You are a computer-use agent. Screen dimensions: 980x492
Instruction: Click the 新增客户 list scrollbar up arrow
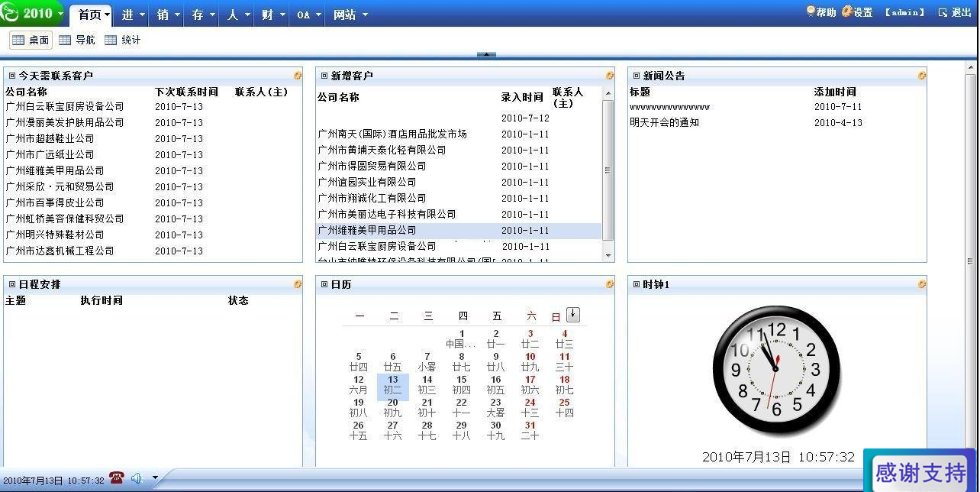coord(608,93)
